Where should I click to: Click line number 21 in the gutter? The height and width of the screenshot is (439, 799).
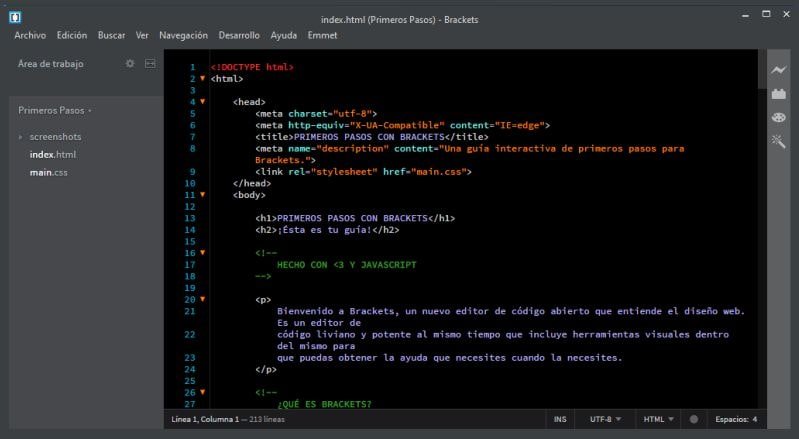pyautogui.click(x=190, y=311)
